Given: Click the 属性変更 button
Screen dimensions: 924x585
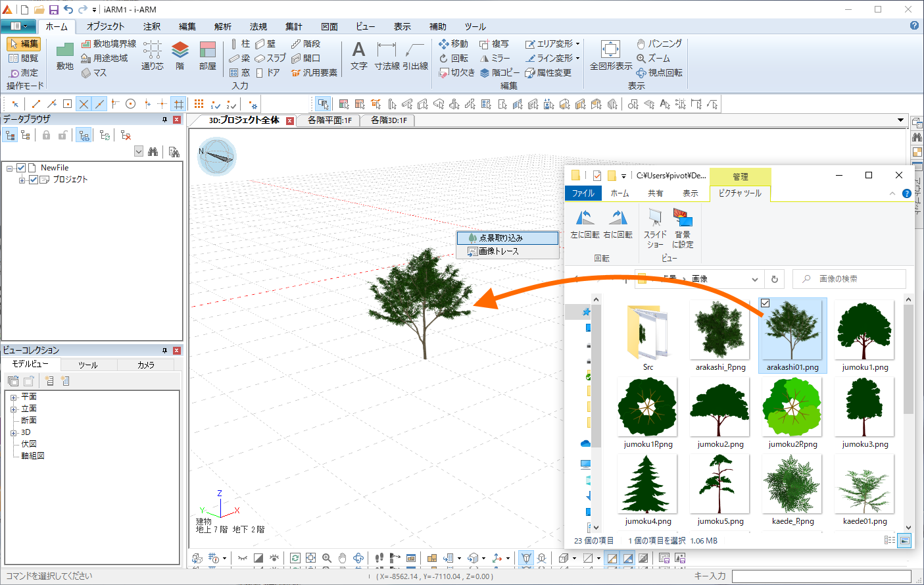Looking at the screenshot, I should click(x=548, y=73).
